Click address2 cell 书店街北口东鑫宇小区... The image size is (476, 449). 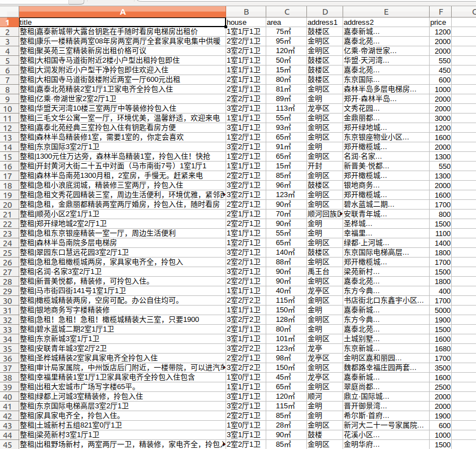pyautogui.click(x=386, y=300)
